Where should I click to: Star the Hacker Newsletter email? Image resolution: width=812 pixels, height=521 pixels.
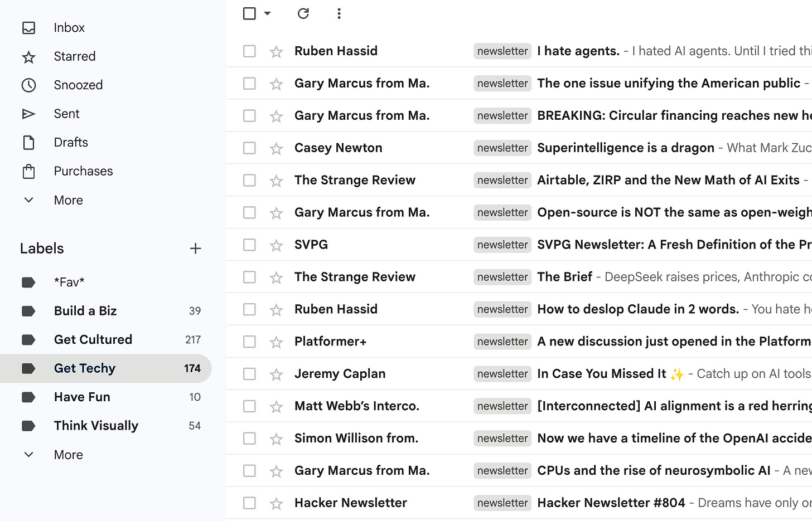coord(276,504)
